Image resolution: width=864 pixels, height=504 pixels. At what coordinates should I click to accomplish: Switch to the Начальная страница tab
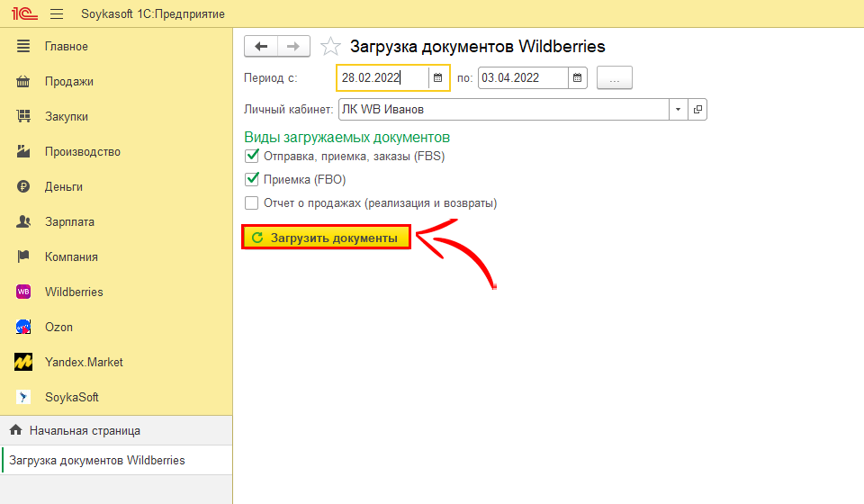85,430
